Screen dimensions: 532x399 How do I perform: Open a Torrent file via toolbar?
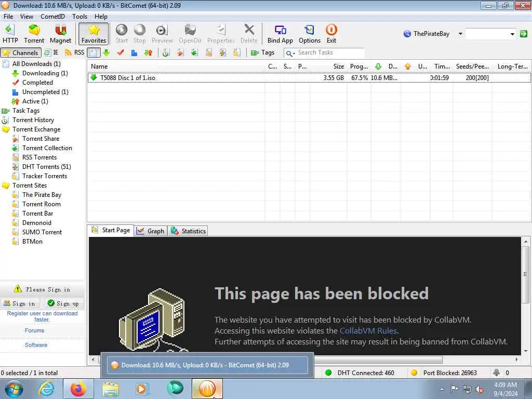(34, 34)
